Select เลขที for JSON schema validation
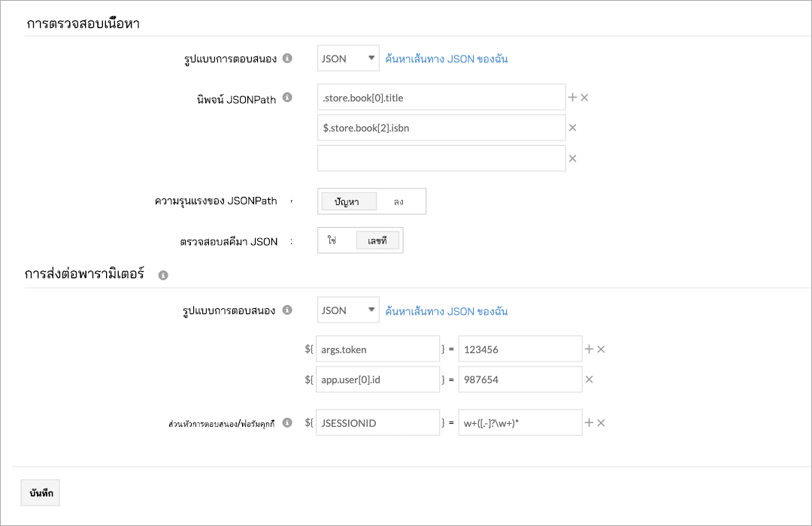Screen dimensions: 812x526 pyautogui.click(x=378, y=240)
